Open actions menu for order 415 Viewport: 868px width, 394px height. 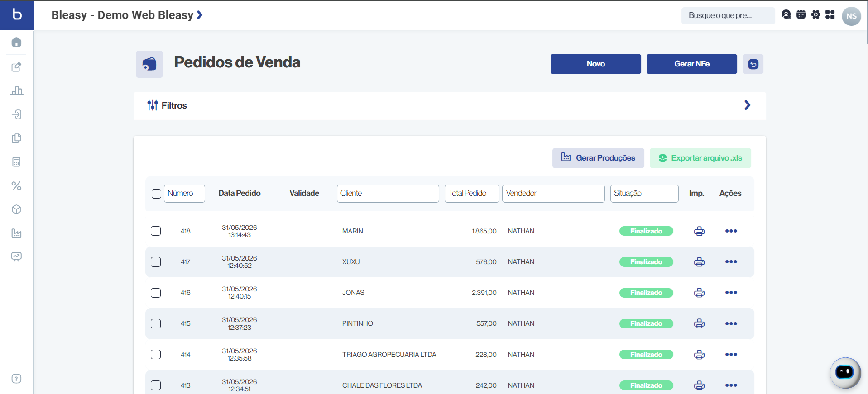731,323
